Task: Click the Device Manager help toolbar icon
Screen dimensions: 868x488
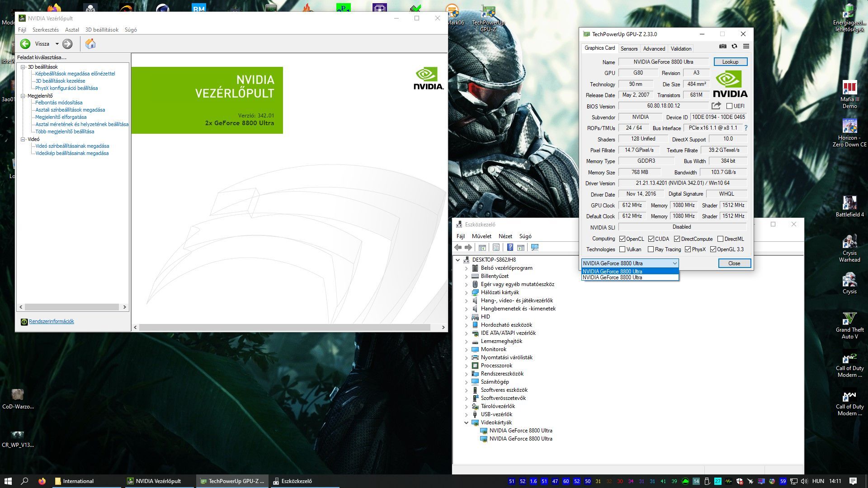Action: tap(510, 247)
